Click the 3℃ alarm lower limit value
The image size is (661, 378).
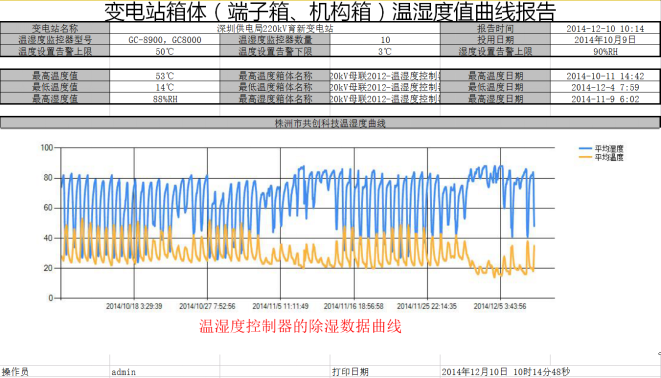coord(385,51)
